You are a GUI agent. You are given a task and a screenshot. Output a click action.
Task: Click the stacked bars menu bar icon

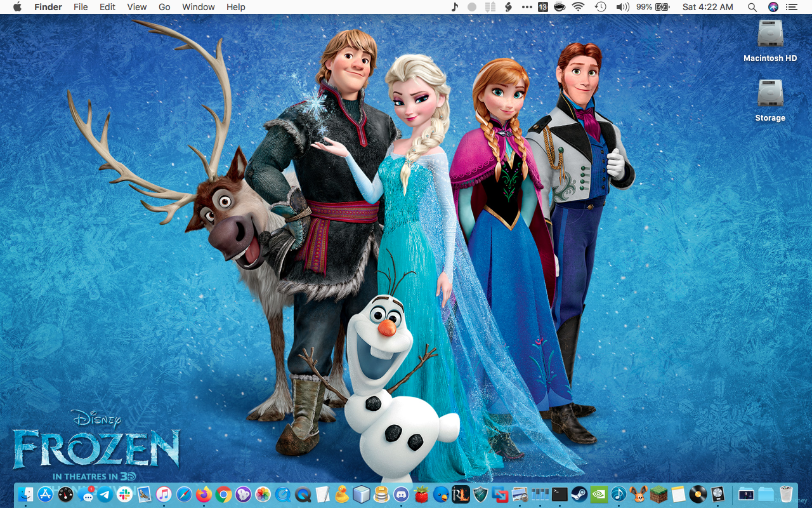(490, 7)
